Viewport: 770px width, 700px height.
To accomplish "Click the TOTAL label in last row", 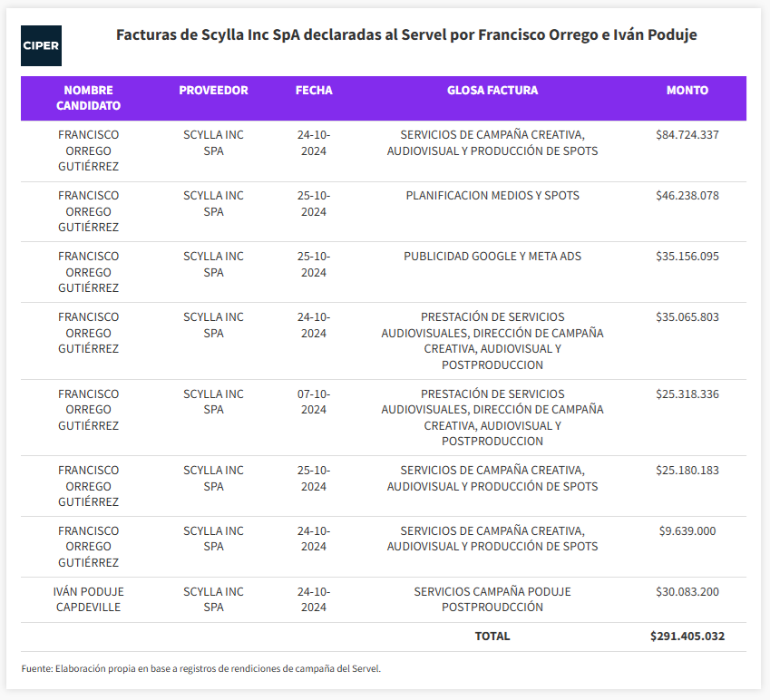I will [492, 637].
